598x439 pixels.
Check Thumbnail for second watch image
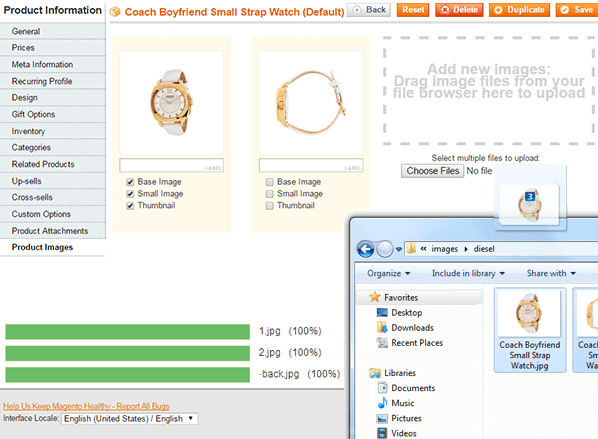[270, 206]
